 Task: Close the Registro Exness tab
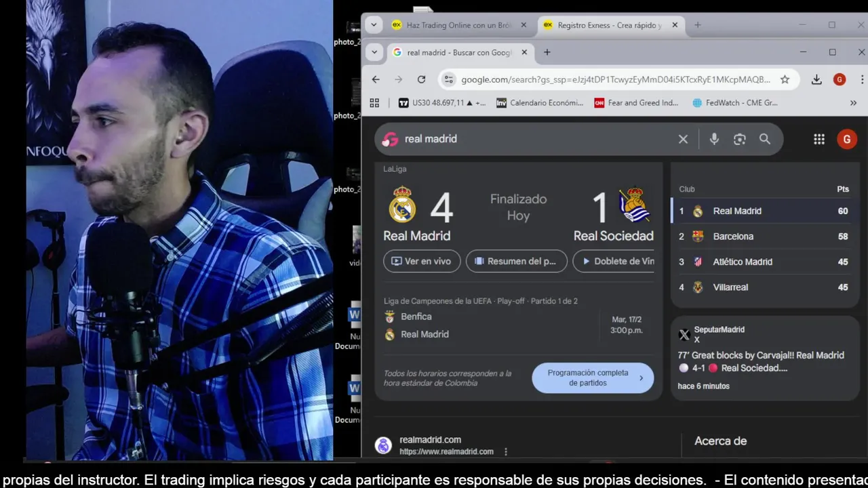tap(675, 25)
